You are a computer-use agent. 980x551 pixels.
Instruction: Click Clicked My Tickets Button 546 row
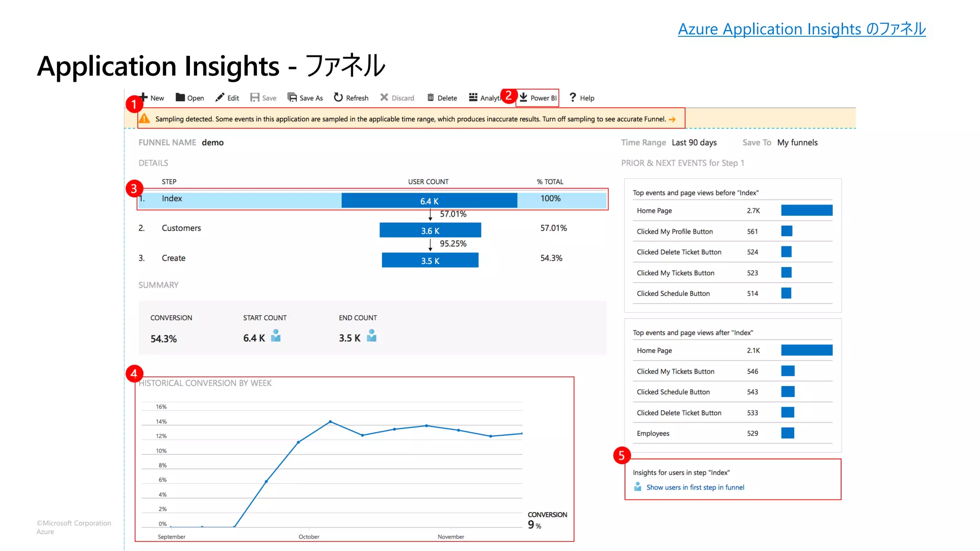click(x=733, y=371)
